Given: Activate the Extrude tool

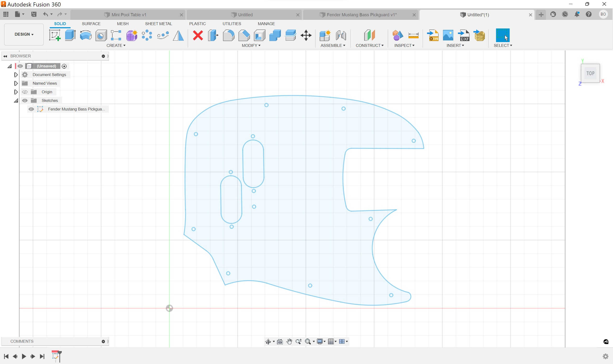Looking at the screenshot, I should (x=70, y=35).
